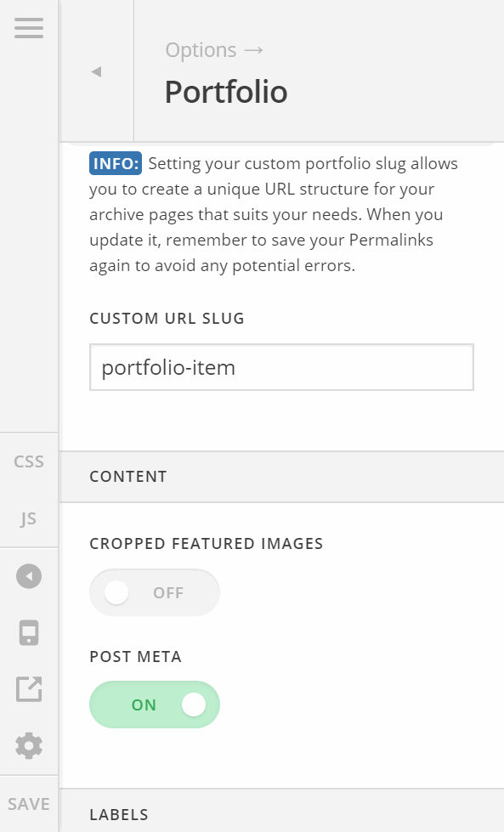This screenshot has width=504, height=832.
Task: Expand the CONTENT section
Action: tap(127, 477)
